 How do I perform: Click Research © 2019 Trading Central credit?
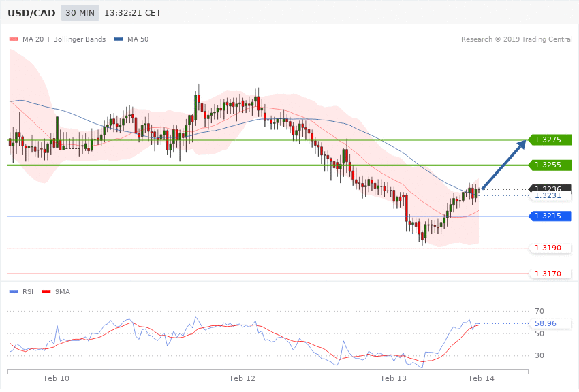[x=516, y=39]
